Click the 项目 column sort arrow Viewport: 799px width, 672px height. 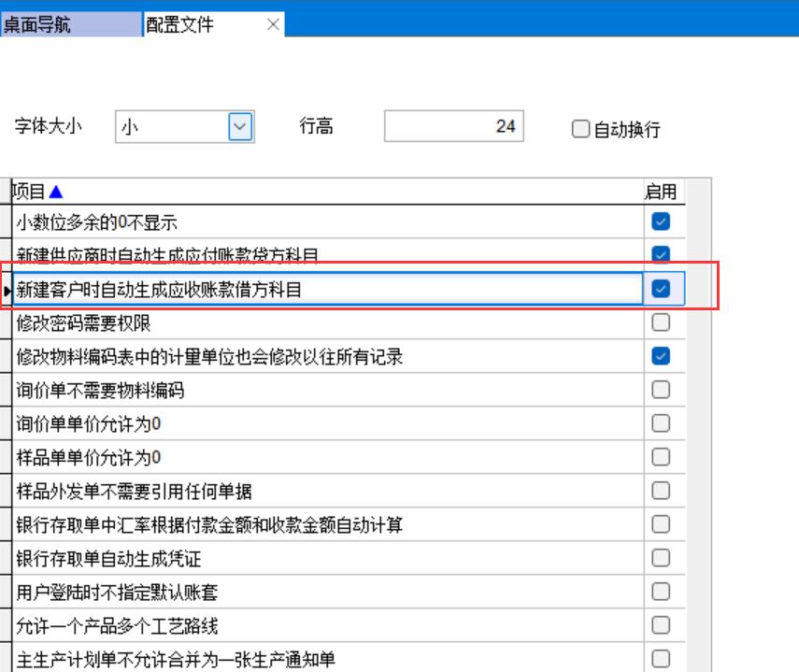pos(56,193)
